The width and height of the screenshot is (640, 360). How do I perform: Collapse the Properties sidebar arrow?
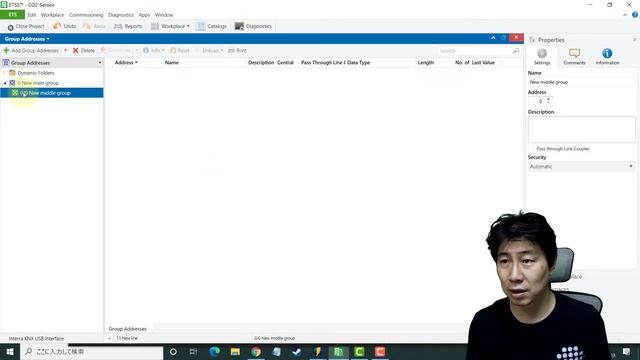coord(634,40)
